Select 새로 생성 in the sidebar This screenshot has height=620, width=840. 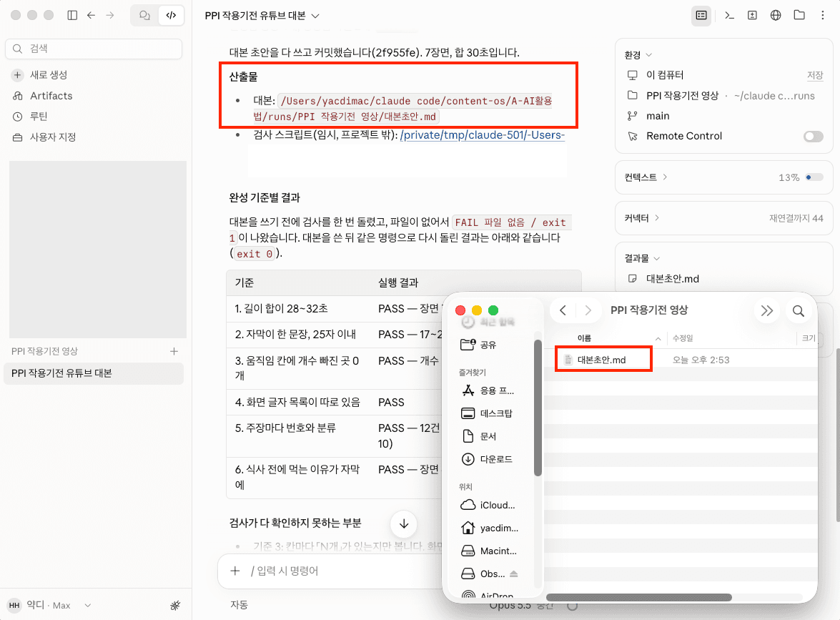(48, 75)
